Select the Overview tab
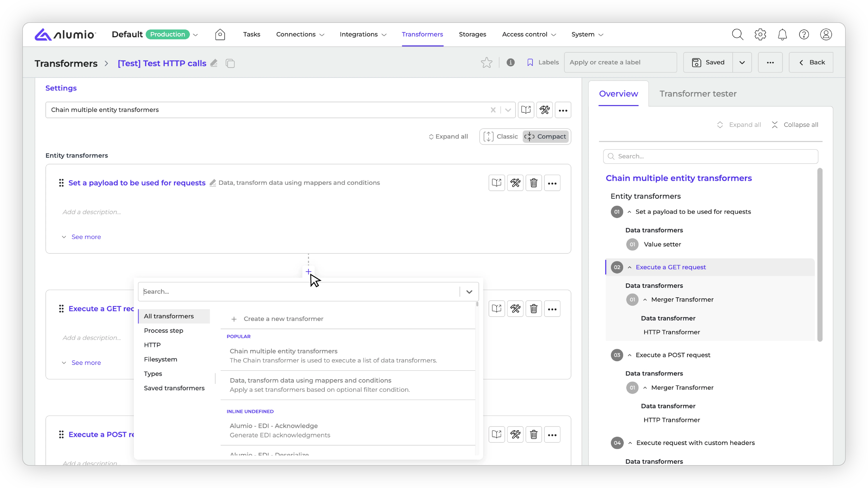Screen dimensions: 868x488 tap(619, 94)
